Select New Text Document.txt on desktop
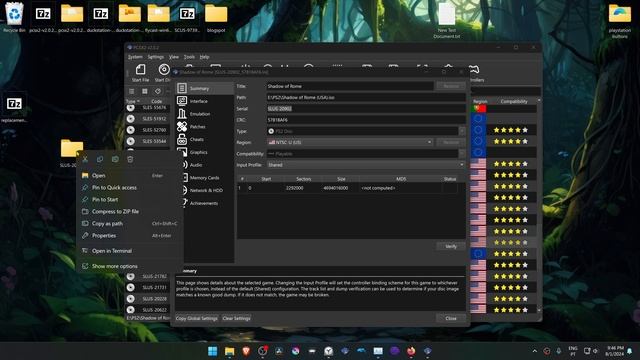The width and height of the screenshot is (640, 360). (x=447, y=20)
